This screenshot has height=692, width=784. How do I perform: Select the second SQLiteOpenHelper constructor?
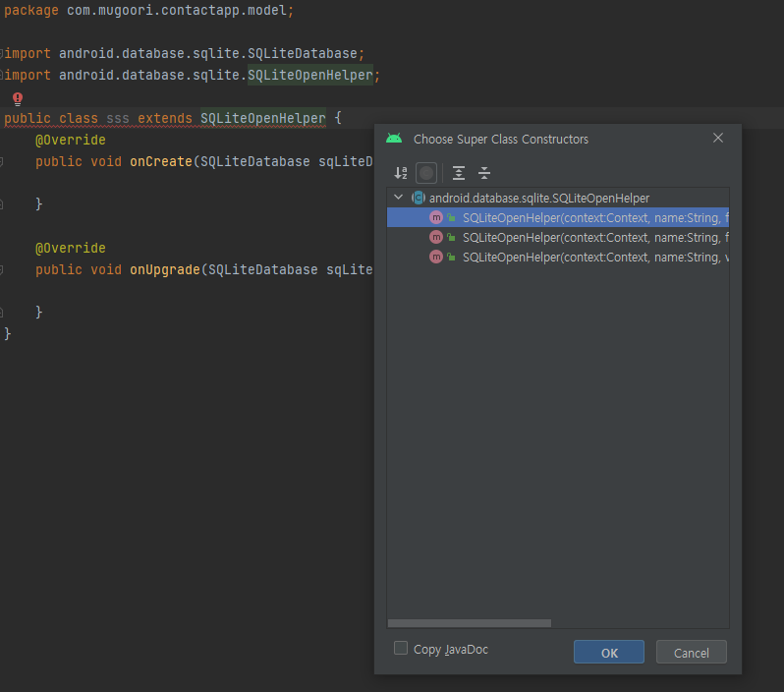[558, 237]
